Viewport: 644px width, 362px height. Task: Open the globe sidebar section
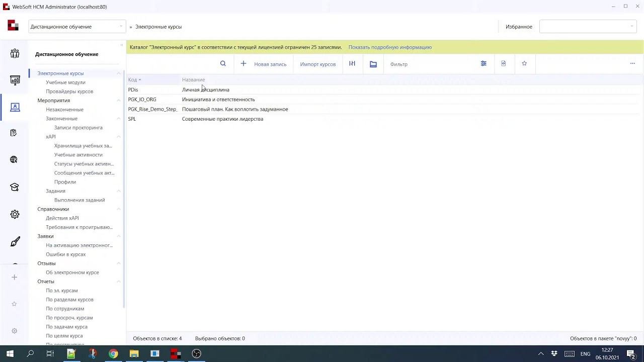[14, 160]
